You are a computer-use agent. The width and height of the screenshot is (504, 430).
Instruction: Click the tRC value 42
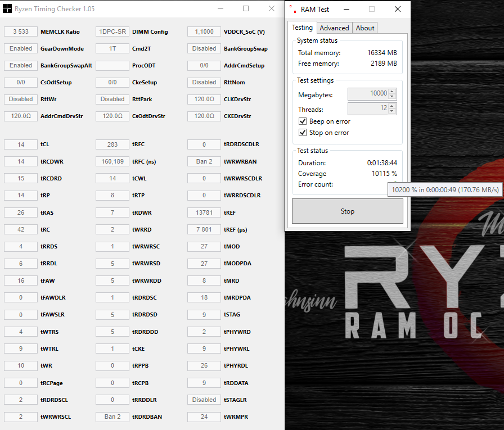pos(21,229)
